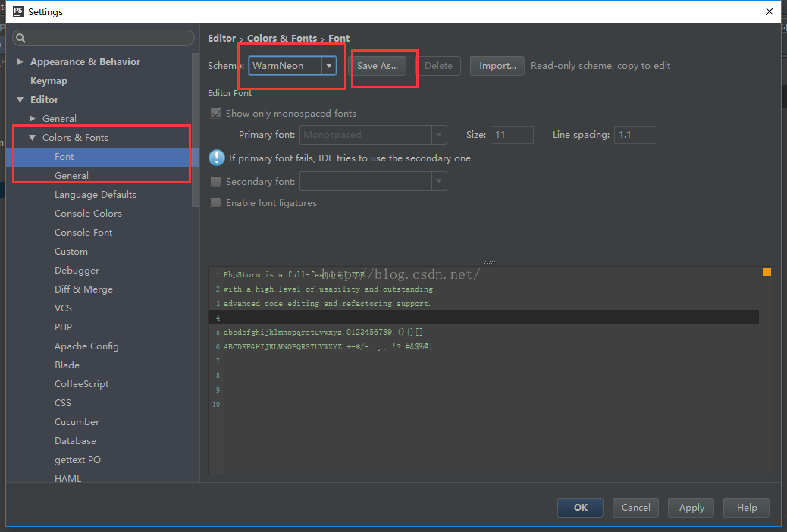787x532 pixels.
Task: Click the preview pane splitter handle
Action: [490, 262]
